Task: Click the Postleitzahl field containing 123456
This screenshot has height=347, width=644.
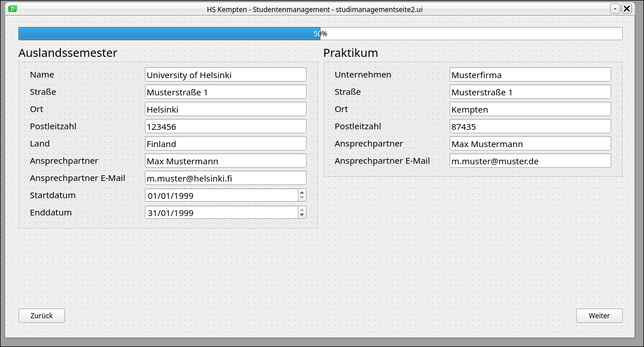Action: click(x=225, y=126)
